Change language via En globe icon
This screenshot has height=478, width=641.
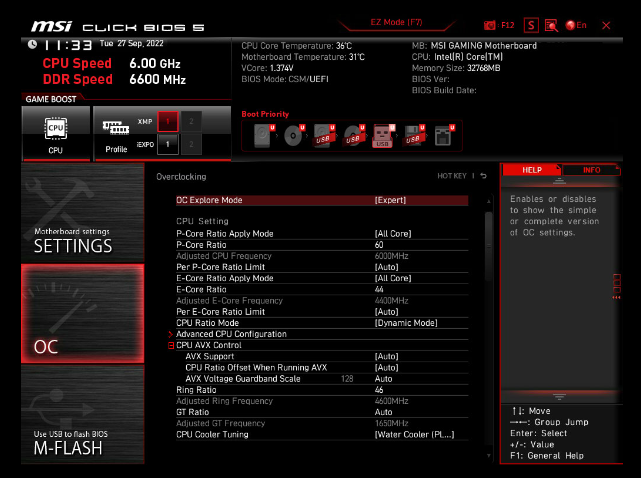(x=576, y=25)
